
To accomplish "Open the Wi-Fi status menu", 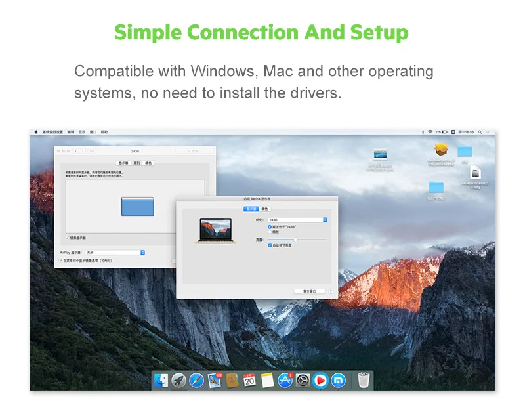I will tap(430, 132).
